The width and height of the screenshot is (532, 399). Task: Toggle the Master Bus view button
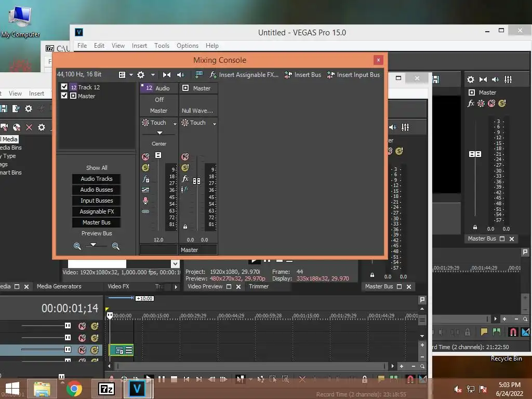click(x=96, y=222)
